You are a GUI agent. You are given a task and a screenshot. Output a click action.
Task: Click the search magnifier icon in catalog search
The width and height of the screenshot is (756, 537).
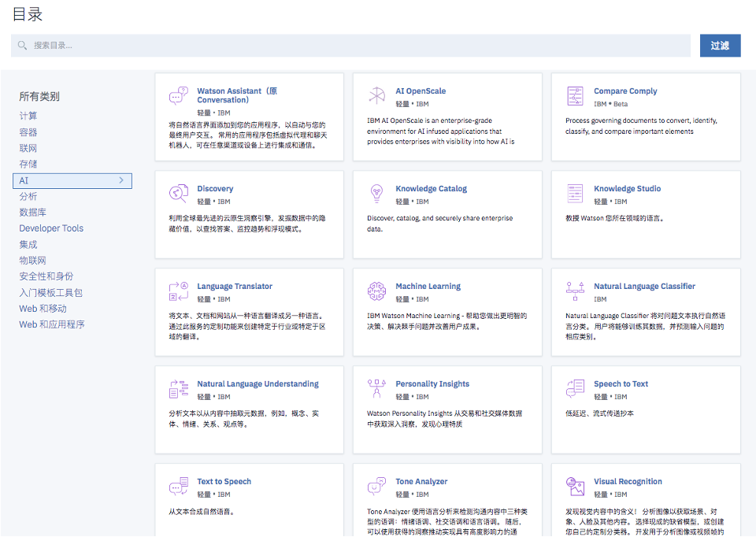click(x=22, y=46)
